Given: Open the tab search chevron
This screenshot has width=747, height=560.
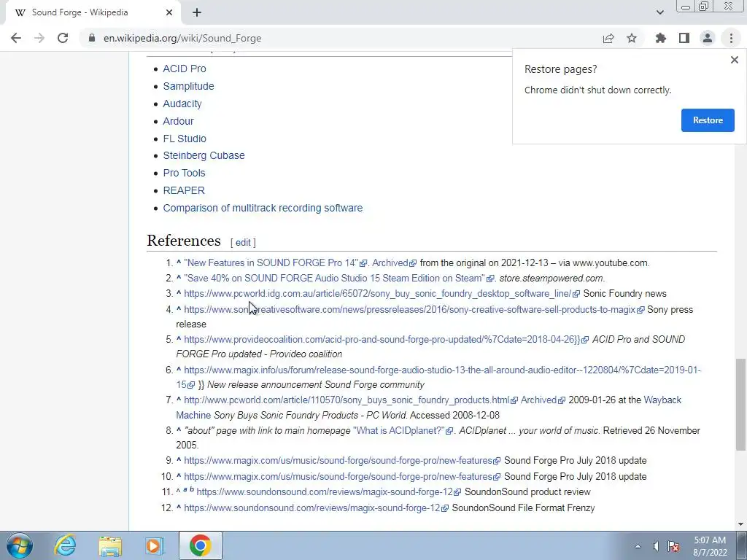Looking at the screenshot, I should [659, 12].
